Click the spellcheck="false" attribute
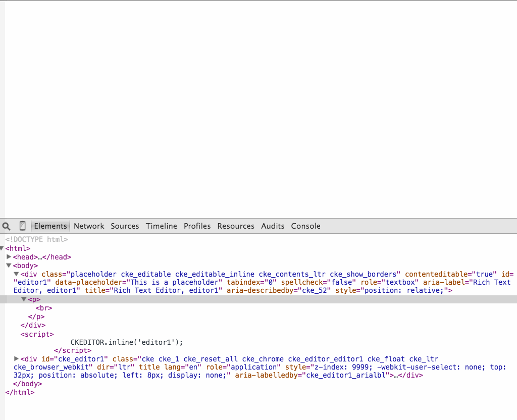517x420 pixels. pos(319,282)
